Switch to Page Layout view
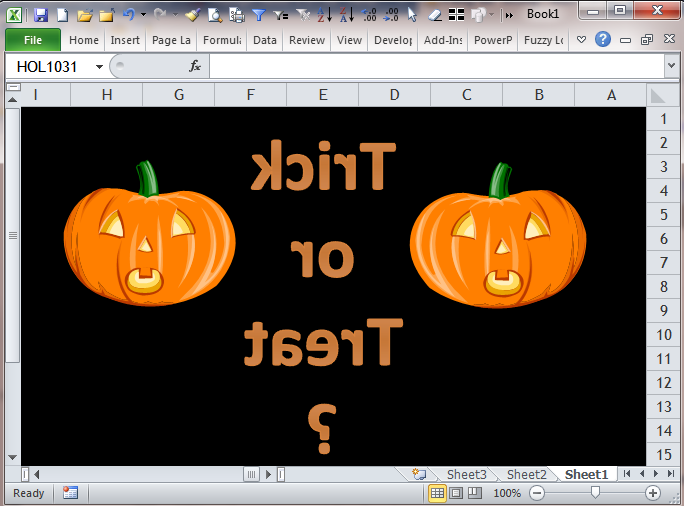Viewport: 684px width, 506px height. (x=456, y=493)
